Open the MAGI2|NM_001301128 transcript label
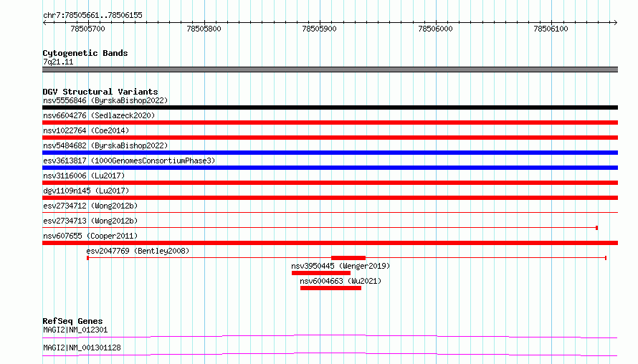This screenshot has width=638, height=364. point(82,348)
